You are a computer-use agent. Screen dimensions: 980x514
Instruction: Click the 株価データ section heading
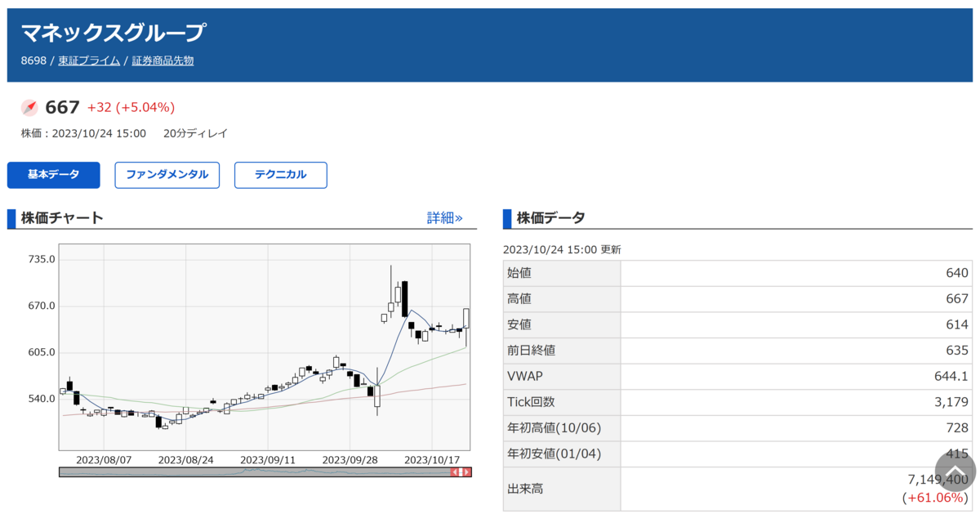(x=550, y=218)
